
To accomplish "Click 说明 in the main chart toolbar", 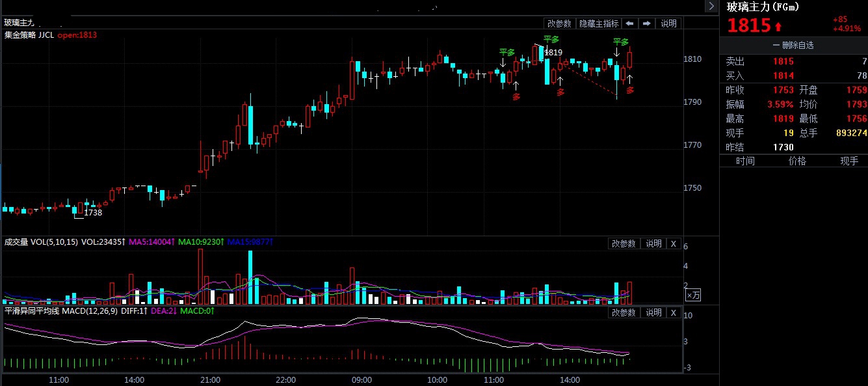I will click(x=668, y=23).
